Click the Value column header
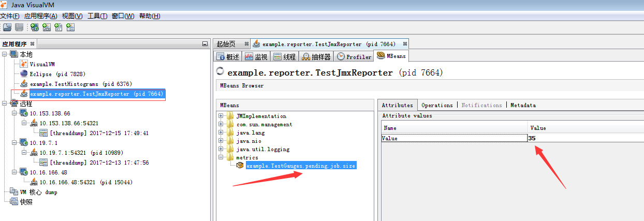Screen dimensions: 644x221 point(585,128)
